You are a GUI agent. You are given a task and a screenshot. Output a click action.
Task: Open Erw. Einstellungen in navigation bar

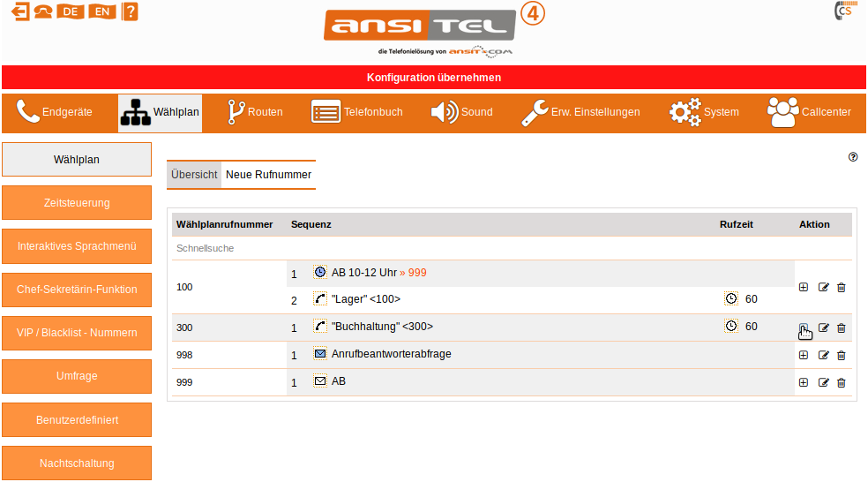pyautogui.click(x=580, y=112)
